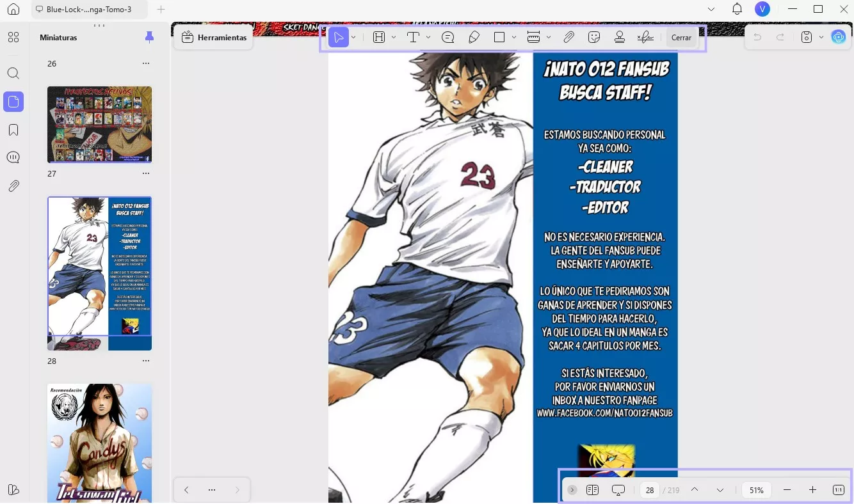The height and width of the screenshot is (504, 854).
Task: Go to the home screen
Action: (x=13, y=10)
